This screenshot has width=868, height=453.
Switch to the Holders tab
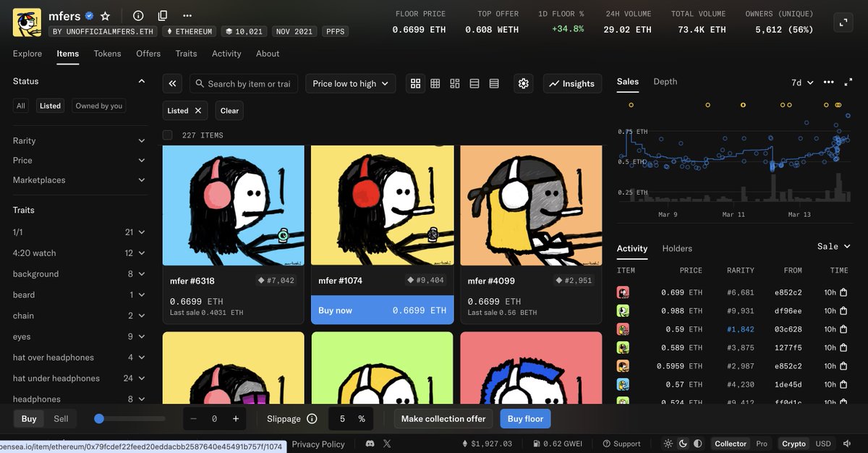pyautogui.click(x=677, y=248)
